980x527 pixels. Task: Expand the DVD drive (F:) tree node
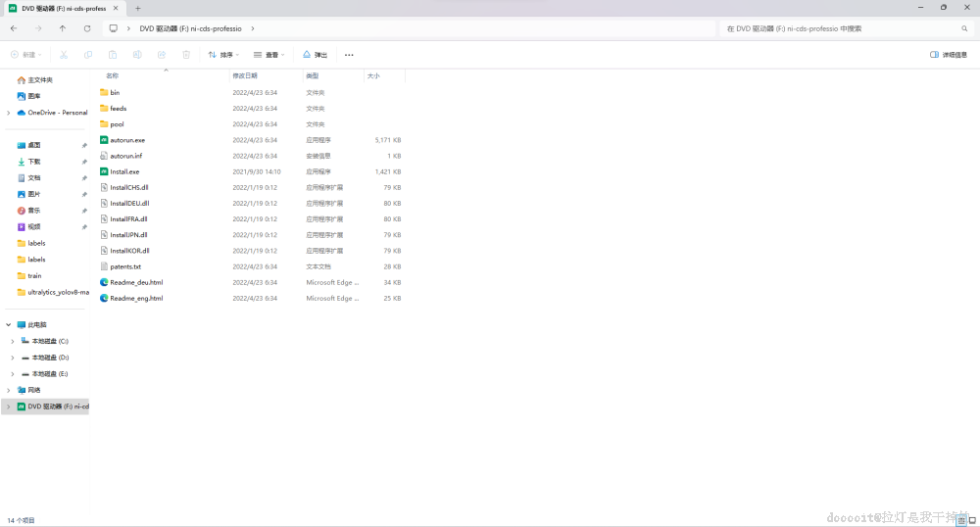point(8,407)
